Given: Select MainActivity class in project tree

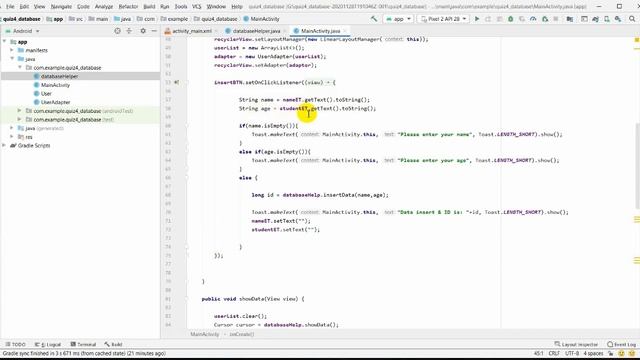Looking at the screenshot, I should tap(55, 85).
